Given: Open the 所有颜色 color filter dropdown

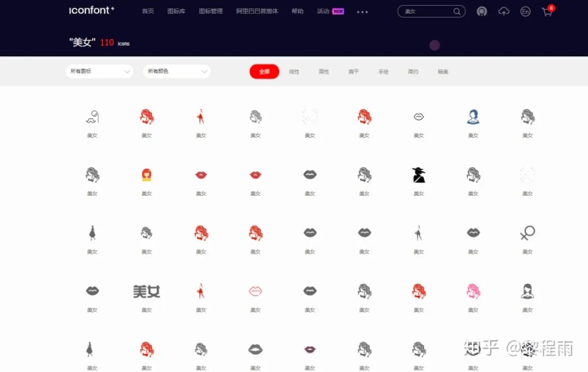Looking at the screenshot, I should pos(176,71).
